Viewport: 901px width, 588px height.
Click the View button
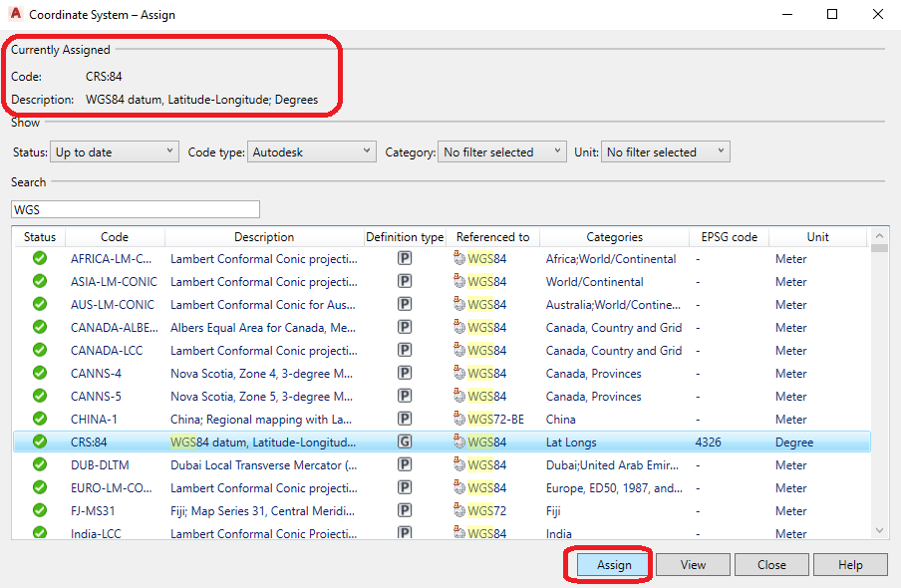693,565
